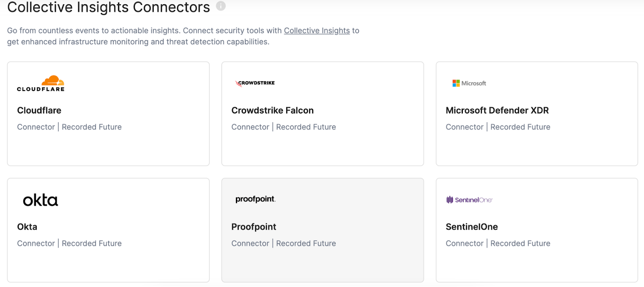
Task: Open the Cloudflare connector title
Action: (x=39, y=110)
